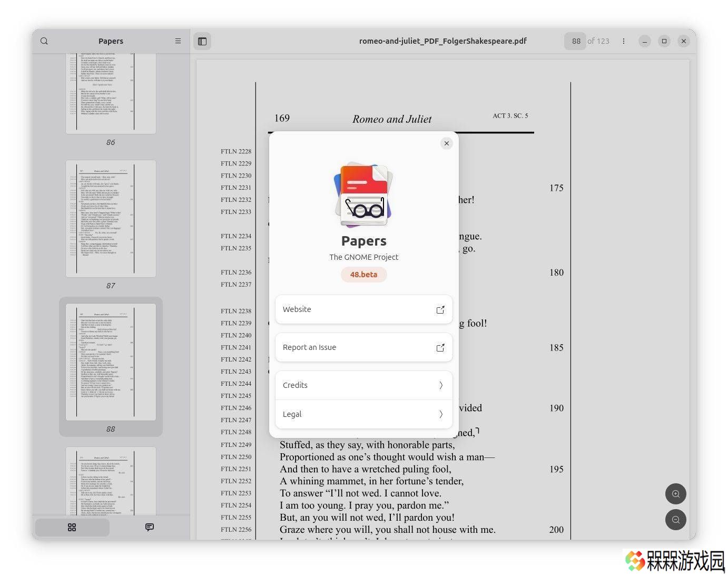The width and height of the screenshot is (728, 575).
Task: Select page 86 thumbnail
Action: click(x=111, y=93)
